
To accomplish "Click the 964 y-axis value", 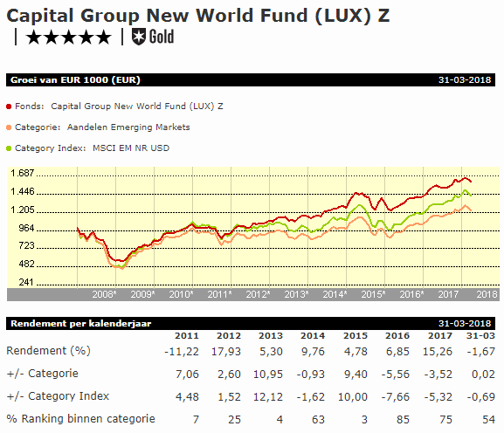I will click(26, 229).
